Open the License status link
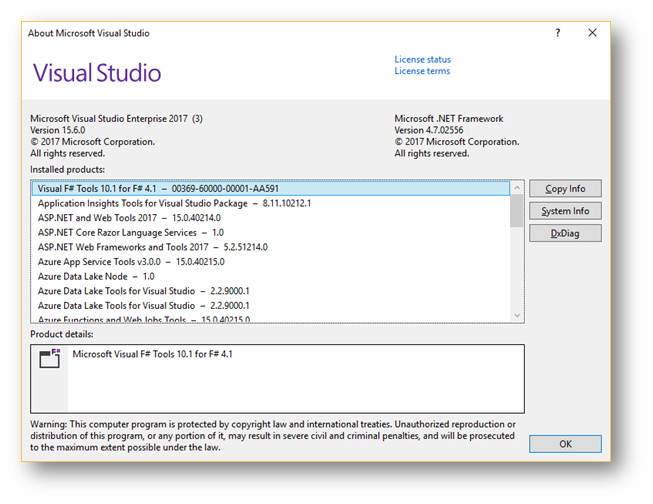This screenshot has width=653, height=504. click(422, 60)
